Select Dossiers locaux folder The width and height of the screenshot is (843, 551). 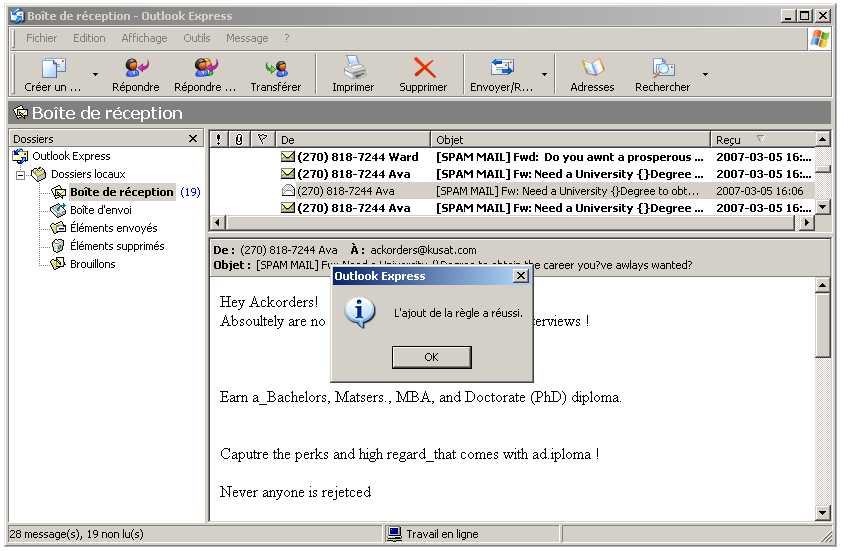tap(88, 174)
